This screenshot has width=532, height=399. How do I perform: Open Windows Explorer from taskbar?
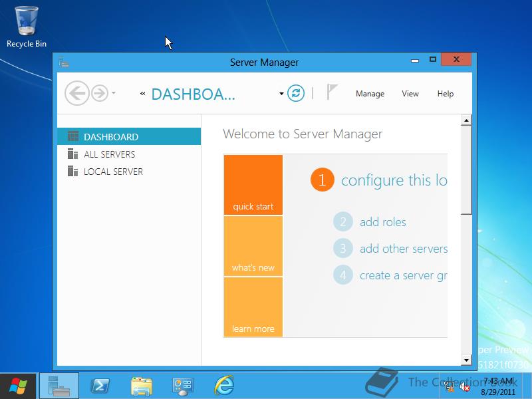(x=142, y=386)
